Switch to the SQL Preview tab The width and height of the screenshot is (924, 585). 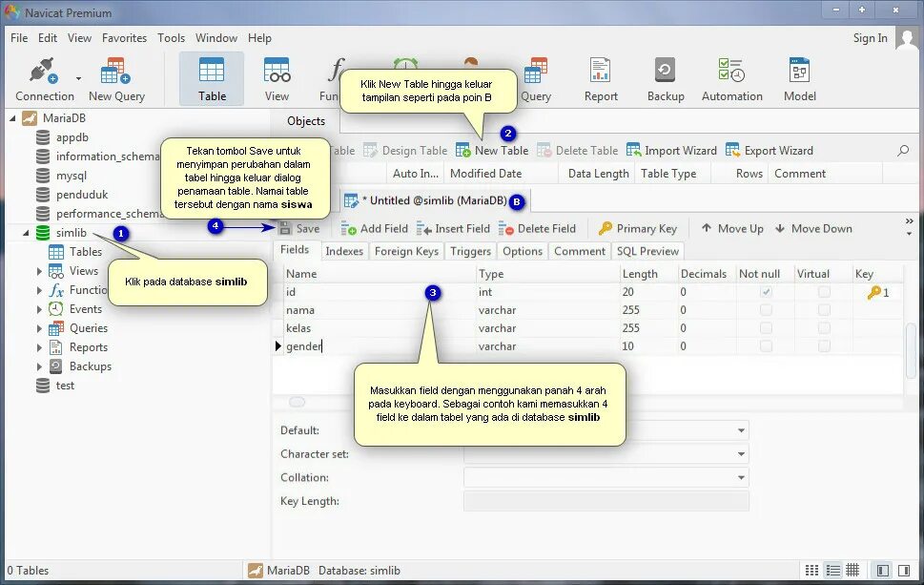click(647, 251)
